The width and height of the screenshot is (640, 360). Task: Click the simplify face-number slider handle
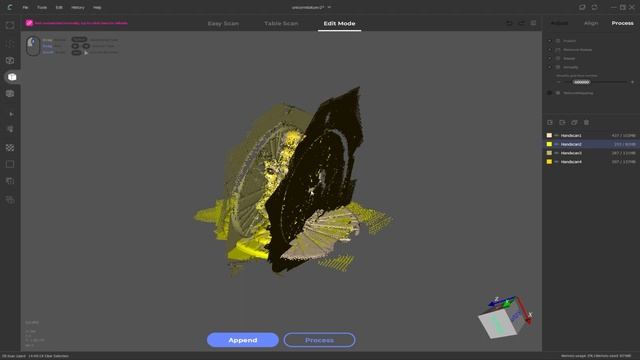click(581, 82)
